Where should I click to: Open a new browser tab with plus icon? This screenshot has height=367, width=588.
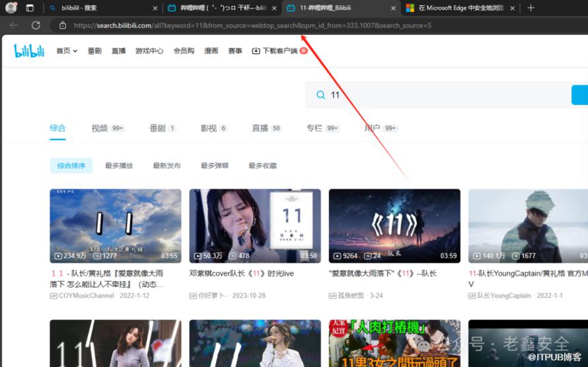point(531,8)
